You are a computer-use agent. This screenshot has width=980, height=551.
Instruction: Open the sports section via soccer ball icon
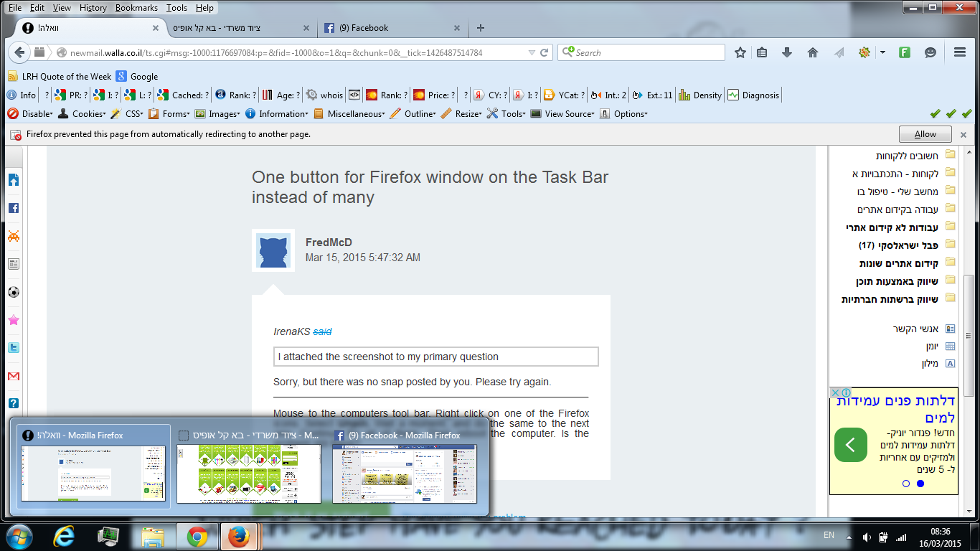[13, 292]
